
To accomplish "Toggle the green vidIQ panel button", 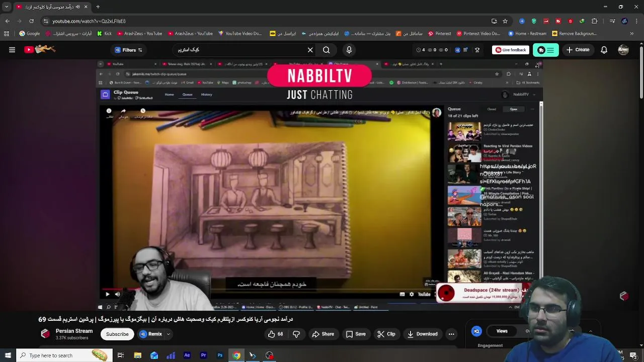I will [x=546, y=50].
